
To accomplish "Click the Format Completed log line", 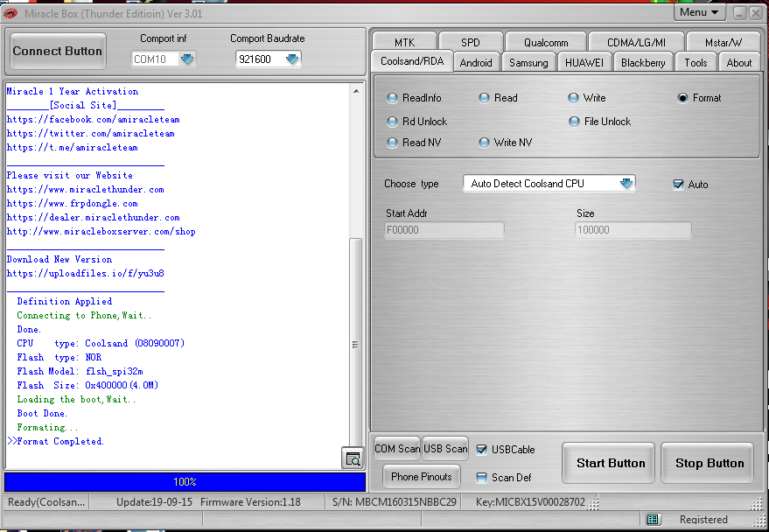I will [55, 442].
